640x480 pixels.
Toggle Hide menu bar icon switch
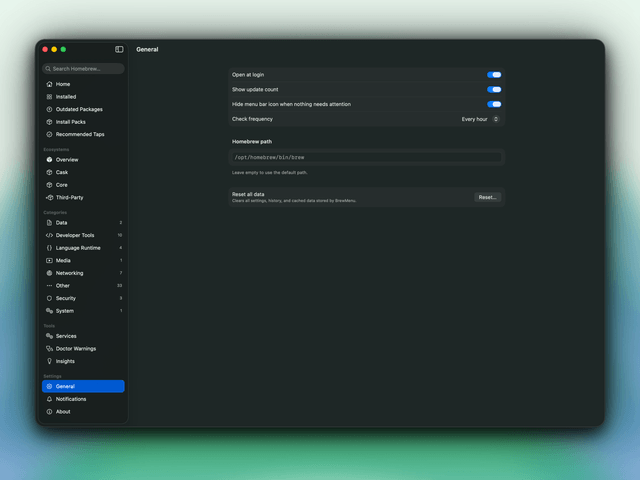[494, 104]
